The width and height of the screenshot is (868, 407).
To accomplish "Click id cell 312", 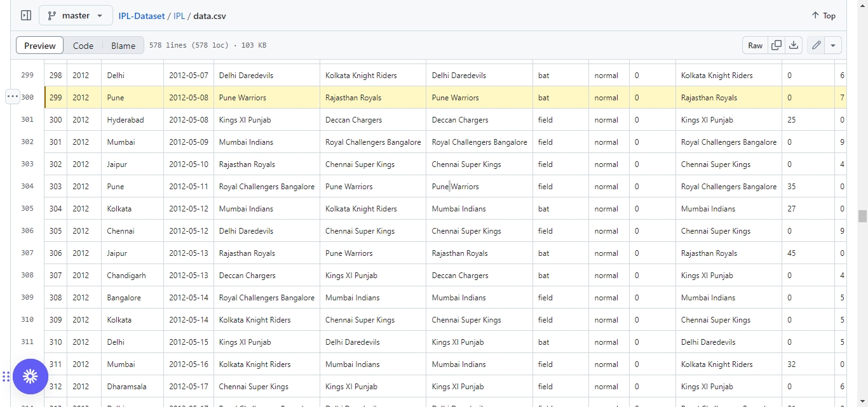I will coord(56,386).
